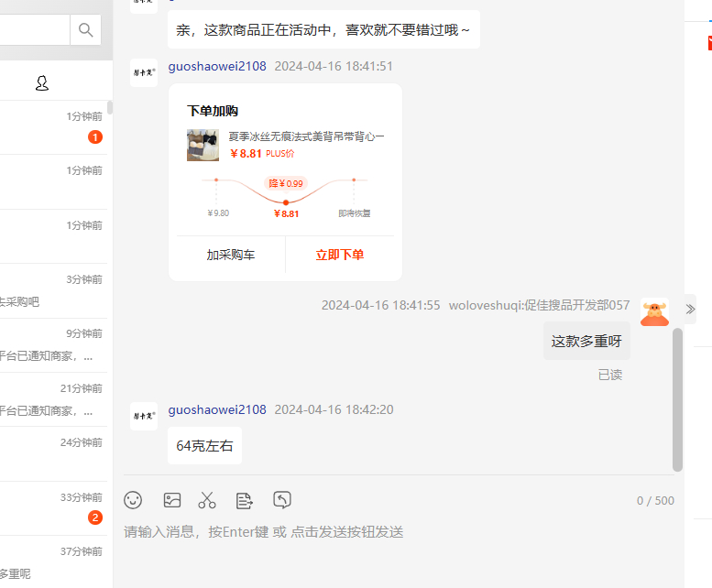
Task: Expand the right side panel chevron
Action: pyautogui.click(x=690, y=310)
